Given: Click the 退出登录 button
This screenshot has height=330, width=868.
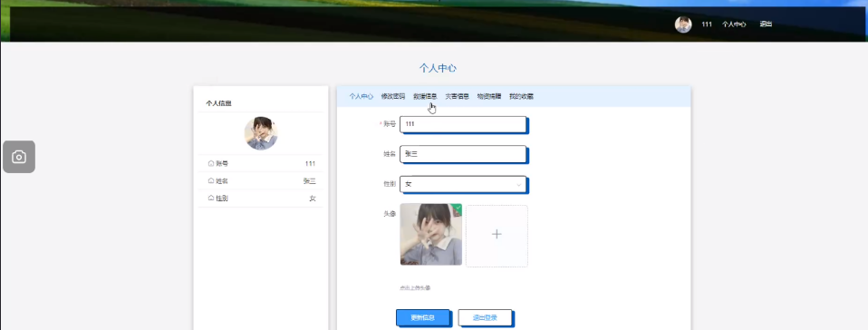Looking at the screenshot, I should [x=485, y=318].
